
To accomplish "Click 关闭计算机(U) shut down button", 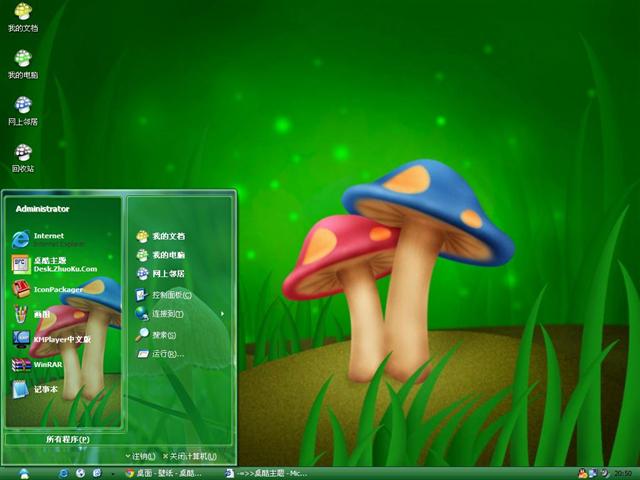I will (x=190, y=456).
